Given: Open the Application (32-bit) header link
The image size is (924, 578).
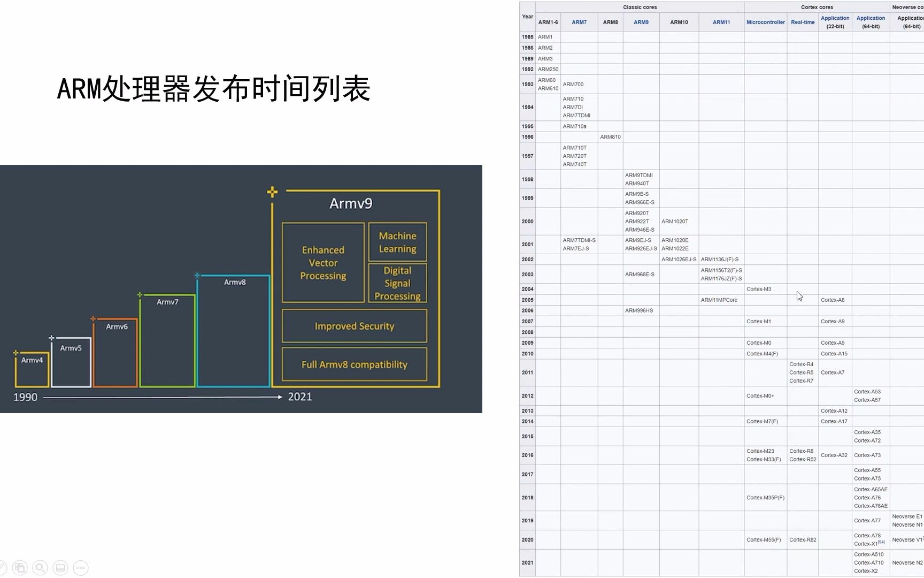Looking at the screenshot, I should tap(835, 18).
